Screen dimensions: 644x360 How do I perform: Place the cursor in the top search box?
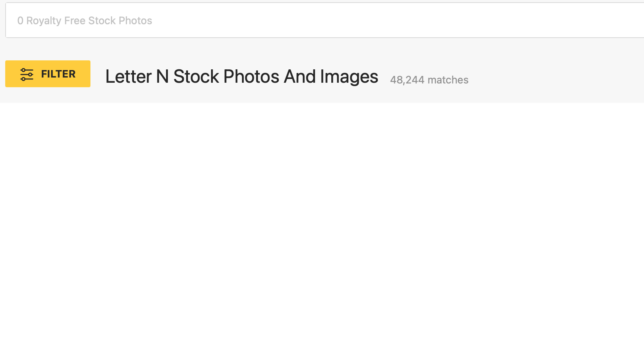click(325, 20)
